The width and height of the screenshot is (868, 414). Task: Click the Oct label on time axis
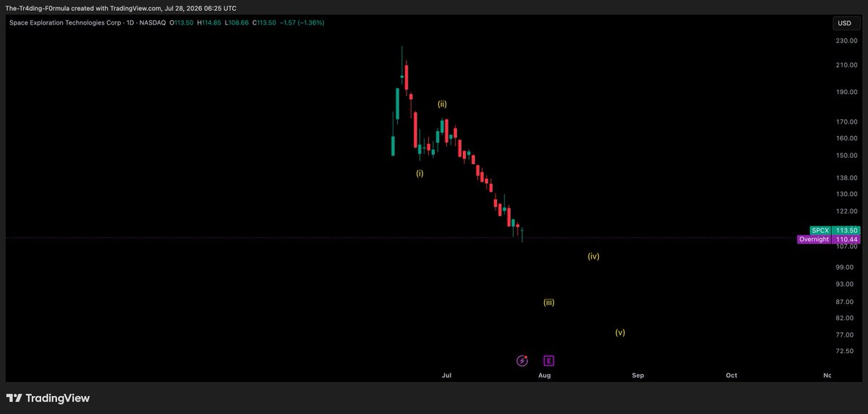[731, 376]
